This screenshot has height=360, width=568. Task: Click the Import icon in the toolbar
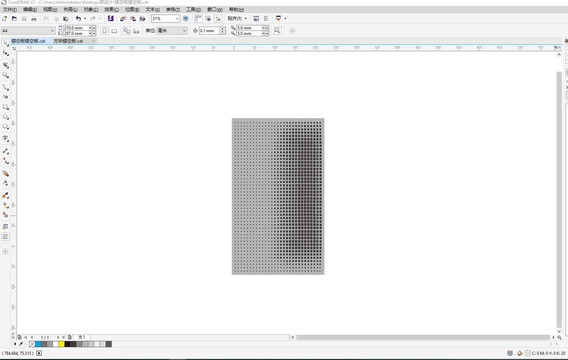pyautogui.click(x=123, y=18)
